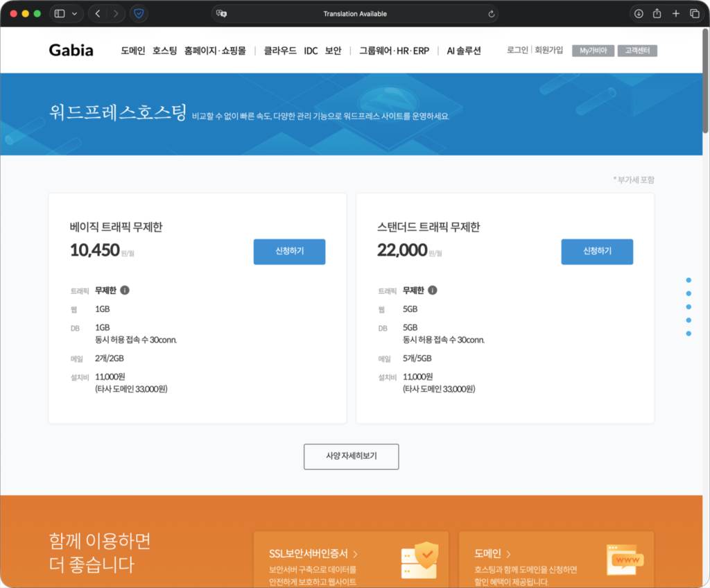The image size is (710, 588).
Task: Expand details with 사양 자세히보기
Action: tap(351, 456)
